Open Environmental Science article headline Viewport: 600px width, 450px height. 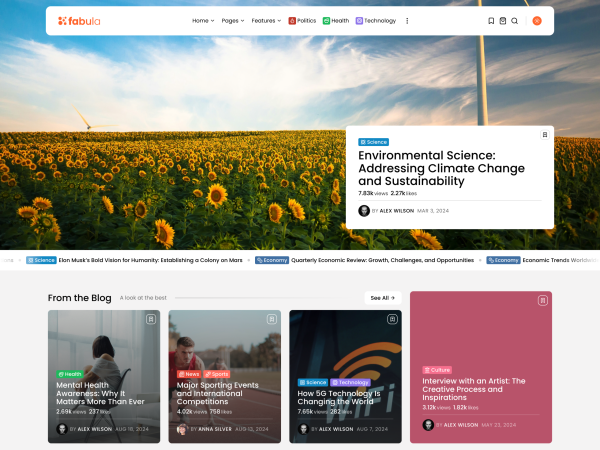[x=441, y=168]
